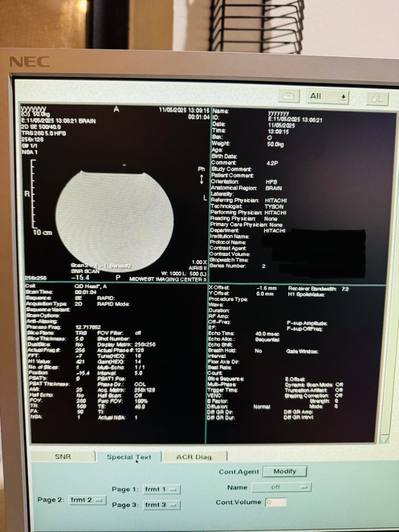Click the film/print icon left of All
399x532 pixels.
[289, 96]
